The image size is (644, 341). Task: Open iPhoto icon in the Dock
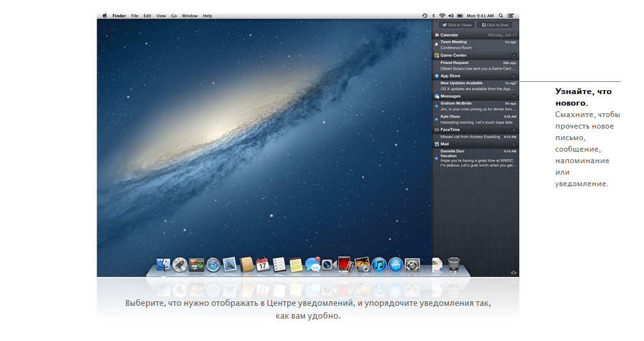tap(362, 265)
